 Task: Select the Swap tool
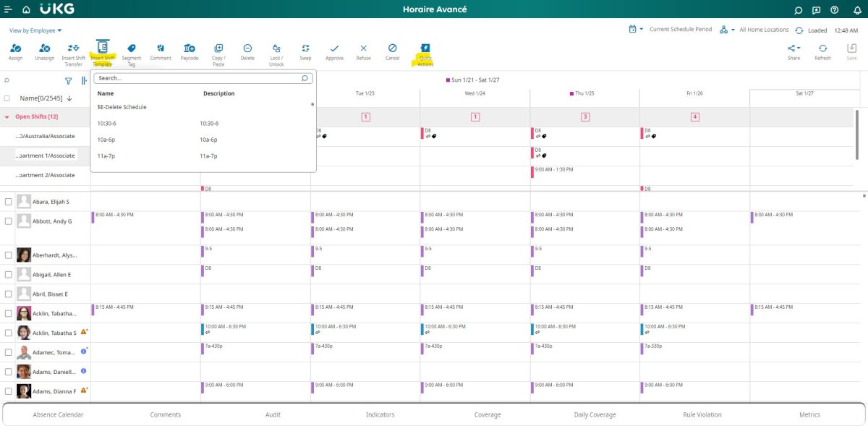[x=305, y=52]
